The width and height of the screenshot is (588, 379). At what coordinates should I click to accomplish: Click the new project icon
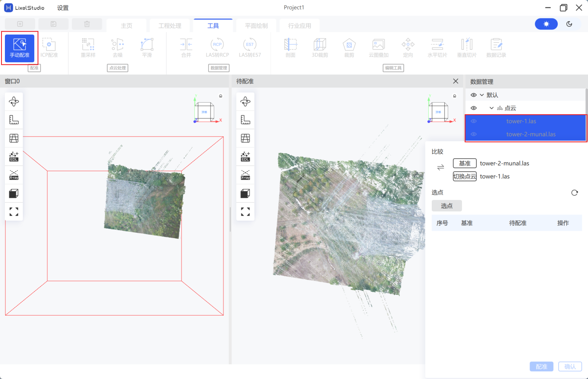[x=20, y=24]
